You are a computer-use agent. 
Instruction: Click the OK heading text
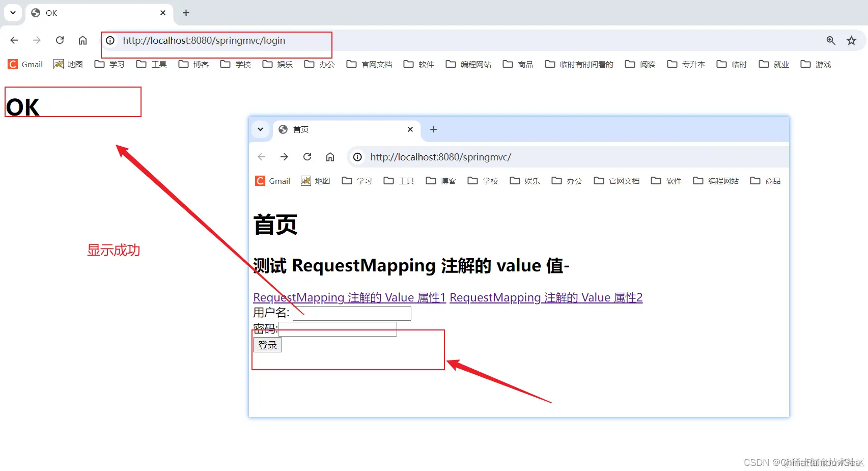tap(22, 107)
